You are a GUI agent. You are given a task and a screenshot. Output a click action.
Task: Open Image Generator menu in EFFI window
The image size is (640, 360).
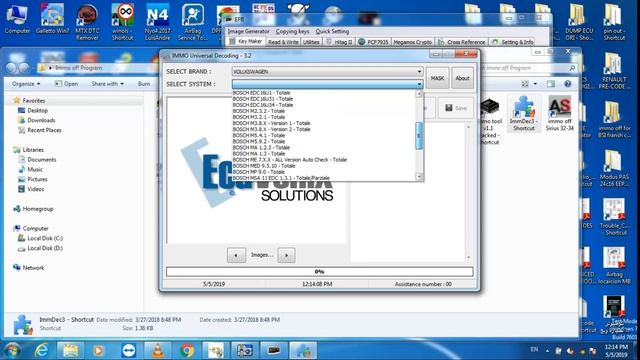(x=249, y=31)
